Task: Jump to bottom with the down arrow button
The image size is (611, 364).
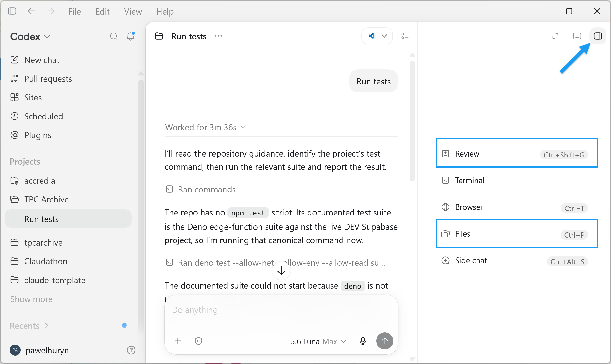Action: pos(281,271)
